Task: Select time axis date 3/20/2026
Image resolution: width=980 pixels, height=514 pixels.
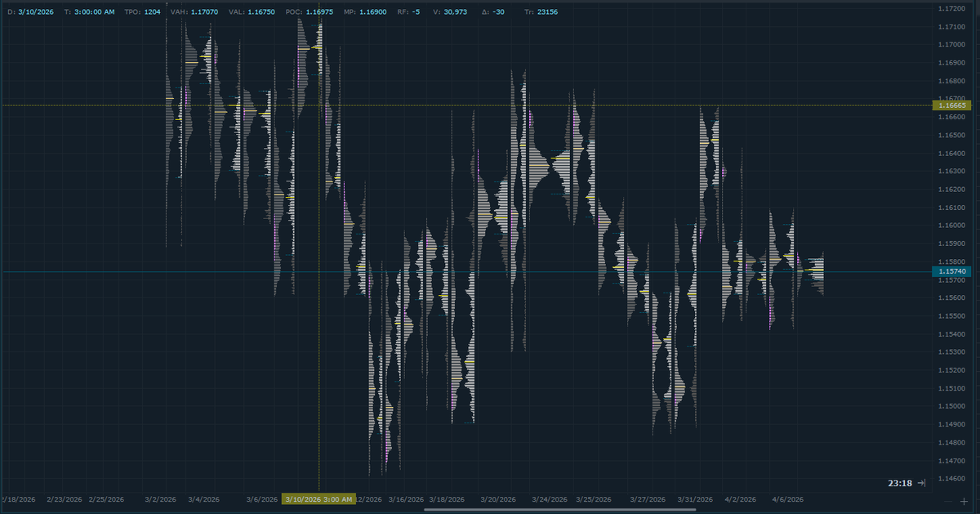Action: coord(498,499)
